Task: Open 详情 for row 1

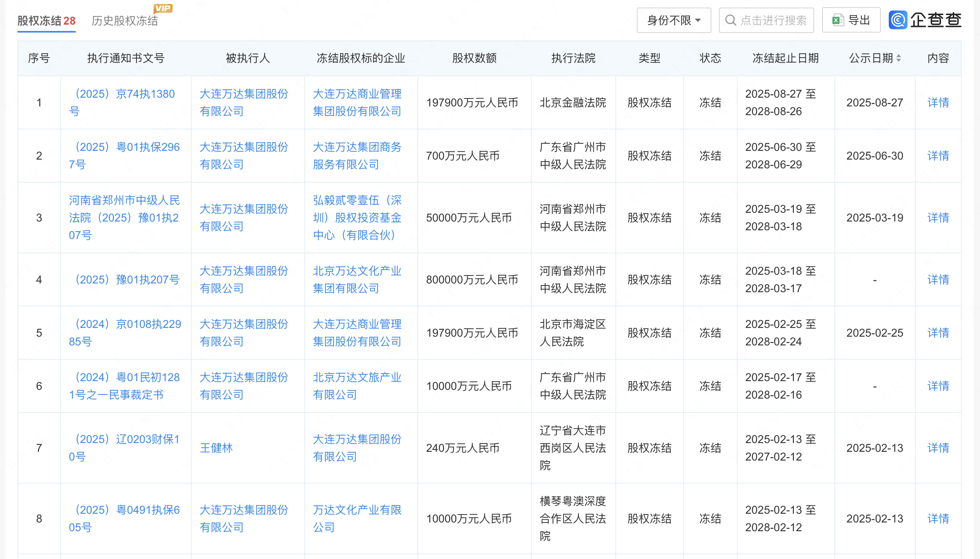Action: pyautogui.click(x=938, y=102)
